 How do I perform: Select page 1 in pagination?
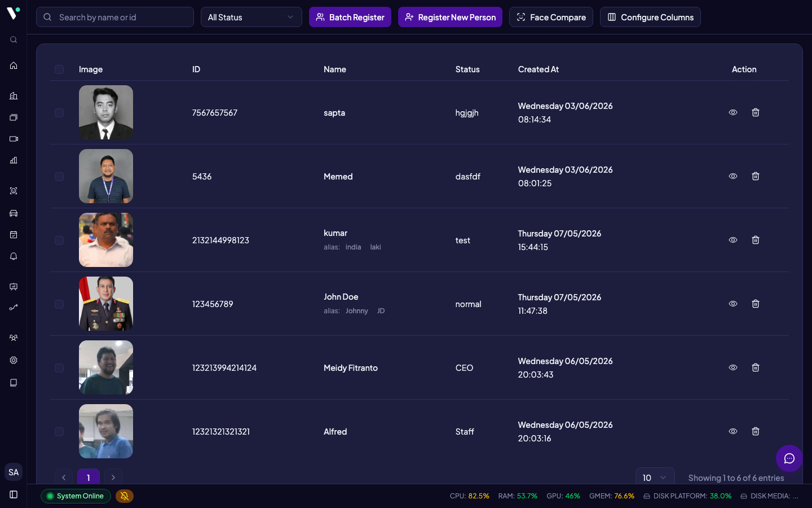[x=89, y=478]
